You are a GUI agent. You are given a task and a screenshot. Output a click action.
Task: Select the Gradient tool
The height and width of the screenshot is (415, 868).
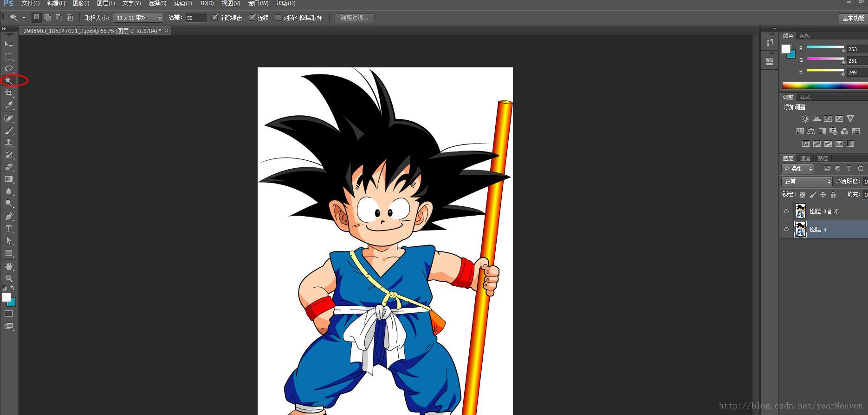pyautogui.click(x=9, y=179)
